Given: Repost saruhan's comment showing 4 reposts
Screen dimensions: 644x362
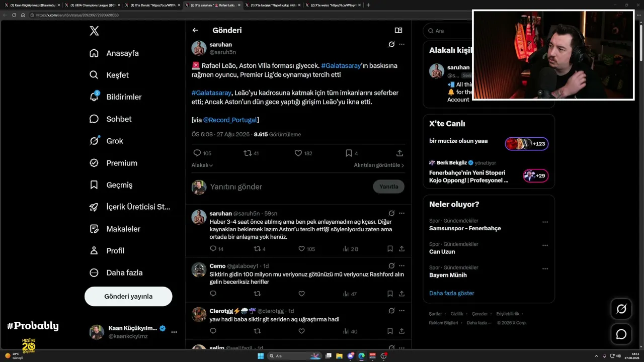Looking at the screenshot, I should point(257,248).
